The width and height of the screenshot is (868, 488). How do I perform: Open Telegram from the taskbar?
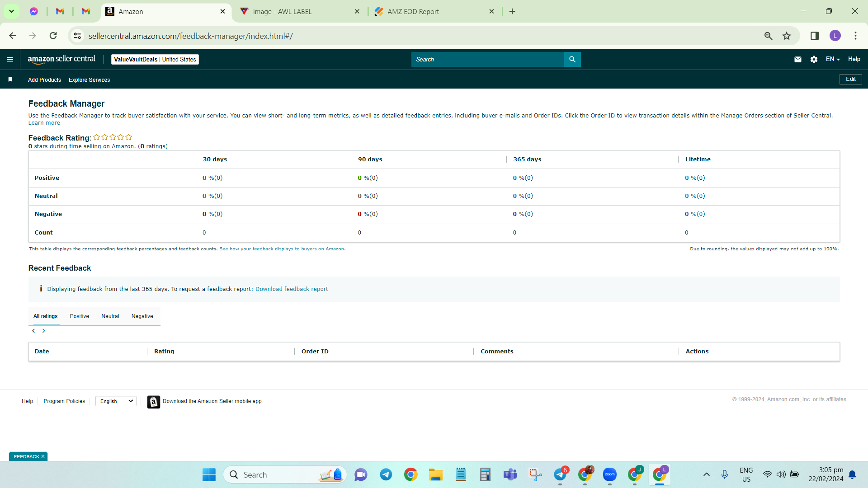click(386, 474)
